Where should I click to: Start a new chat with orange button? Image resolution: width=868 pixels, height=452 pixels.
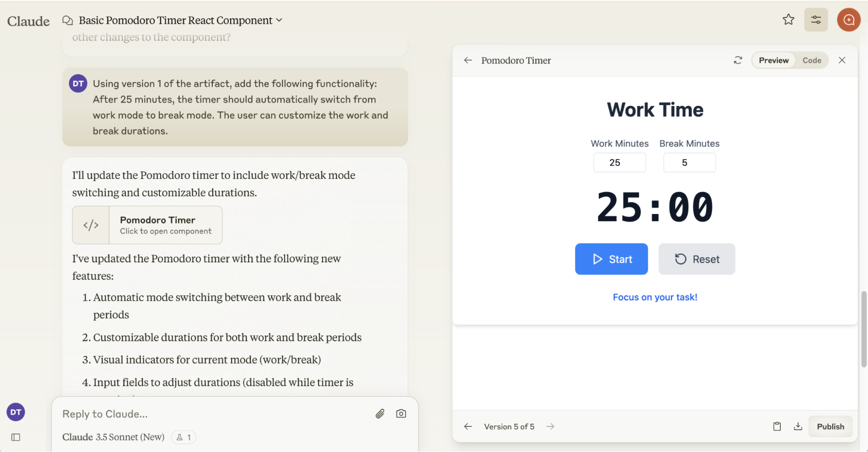pos(848,20)
